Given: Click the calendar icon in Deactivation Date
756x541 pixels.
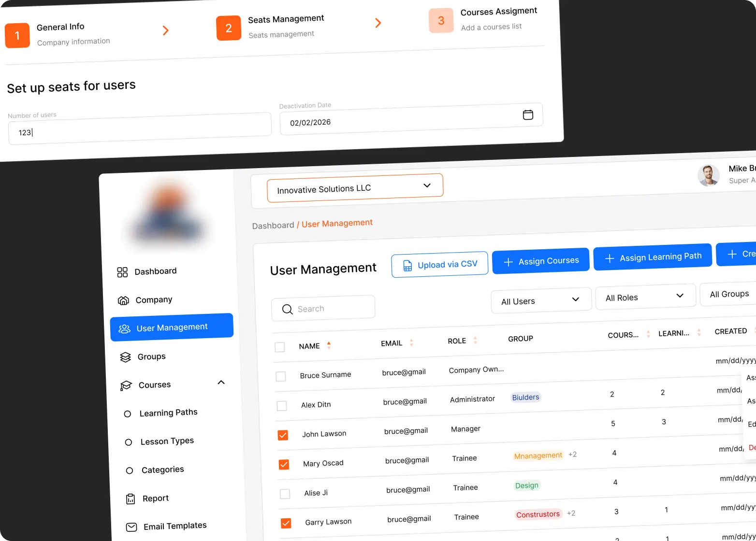Looking at the screenshot, I should 528,114.
